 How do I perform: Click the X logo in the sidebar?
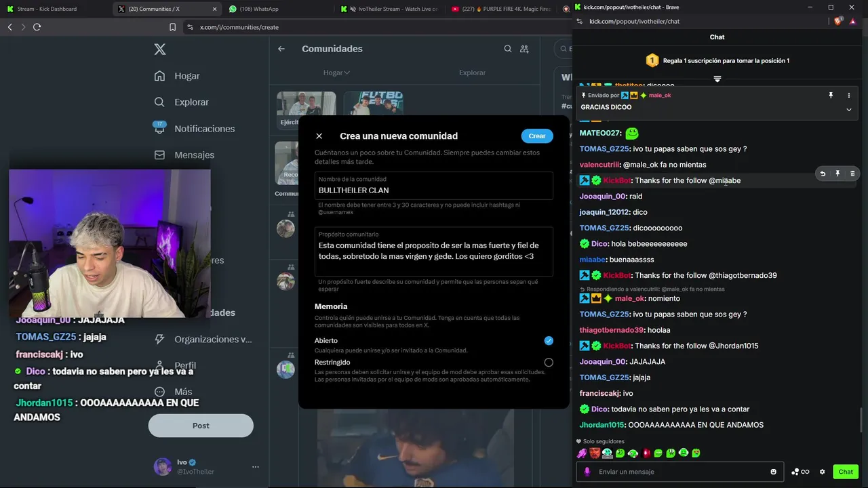[160, 49]
